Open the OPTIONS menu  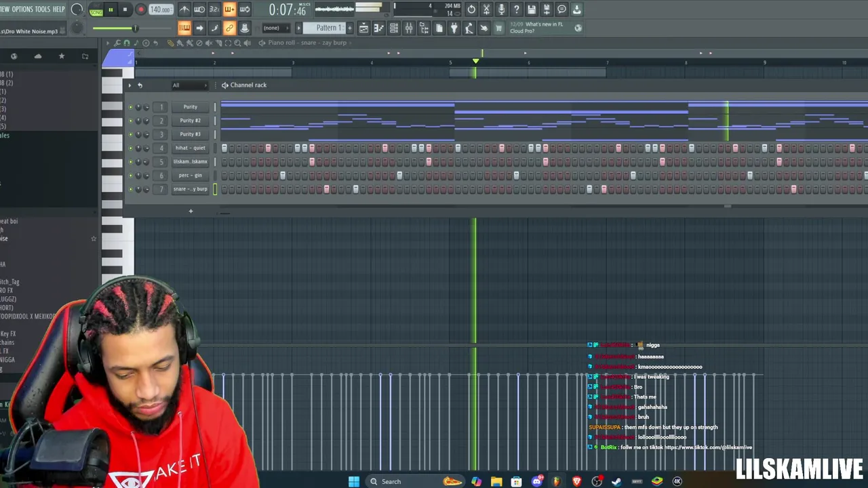click(22, 9)
